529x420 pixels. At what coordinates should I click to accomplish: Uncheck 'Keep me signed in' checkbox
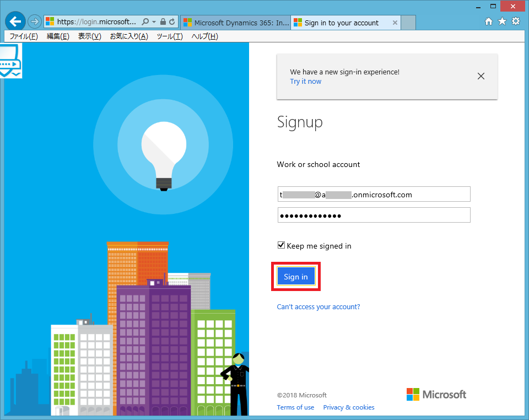(x=281, y=245)
